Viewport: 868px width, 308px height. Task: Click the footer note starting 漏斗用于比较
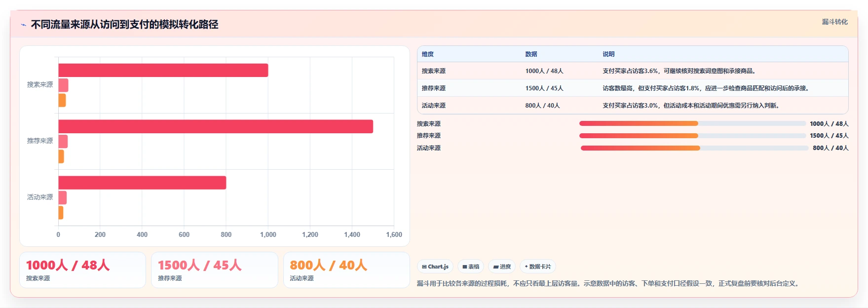(x=609, y=284)
